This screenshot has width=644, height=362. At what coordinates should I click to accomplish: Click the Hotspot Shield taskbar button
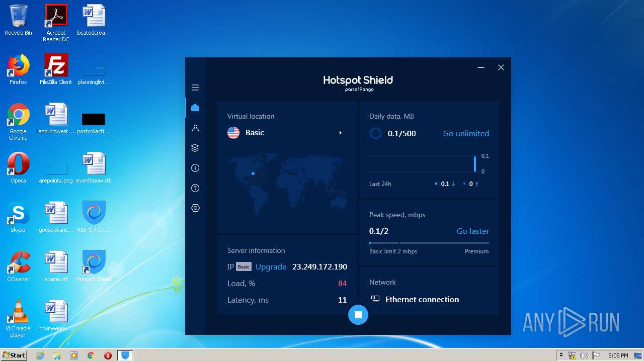tap(125, 355)
